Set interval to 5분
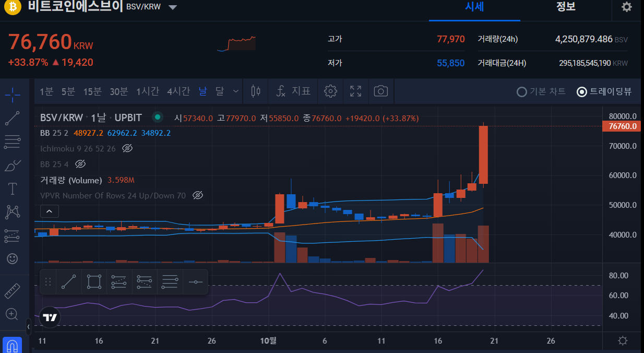Screen dimensions: 644x353 point(68,91)
